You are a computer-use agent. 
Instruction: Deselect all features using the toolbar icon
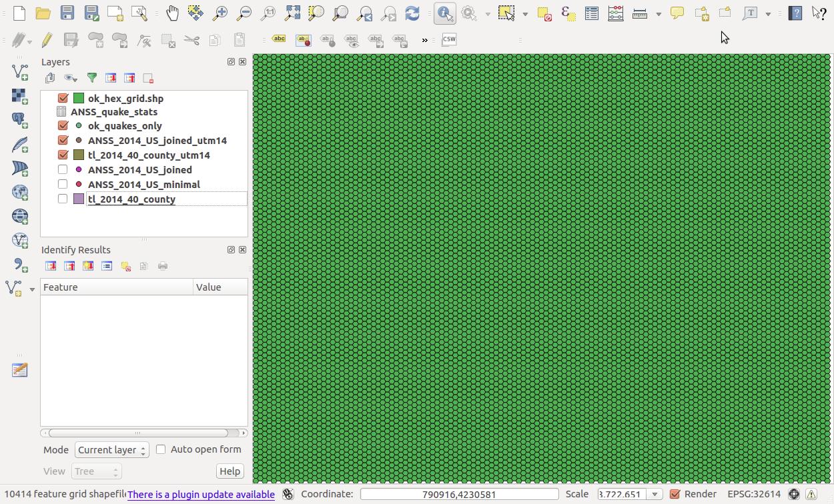click(x=544, y=13)
